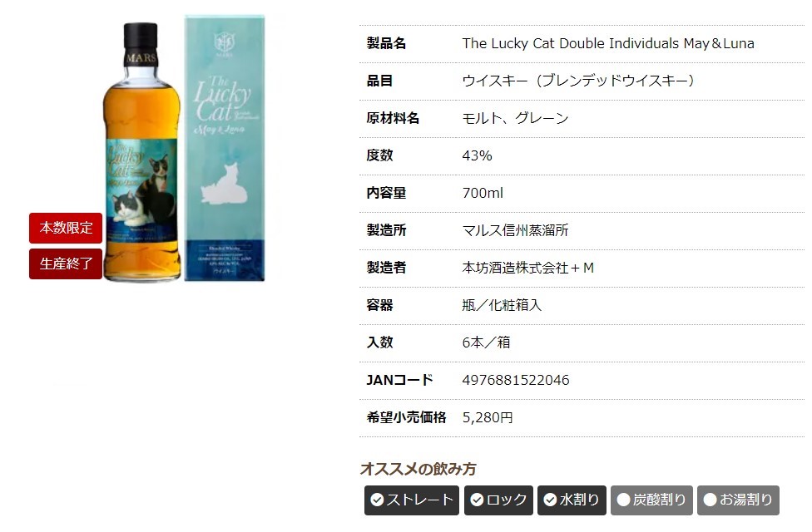Click the ロック checkmark icon
The height and width of the screenshot is (532, 812).
click(x=477, y=500)
